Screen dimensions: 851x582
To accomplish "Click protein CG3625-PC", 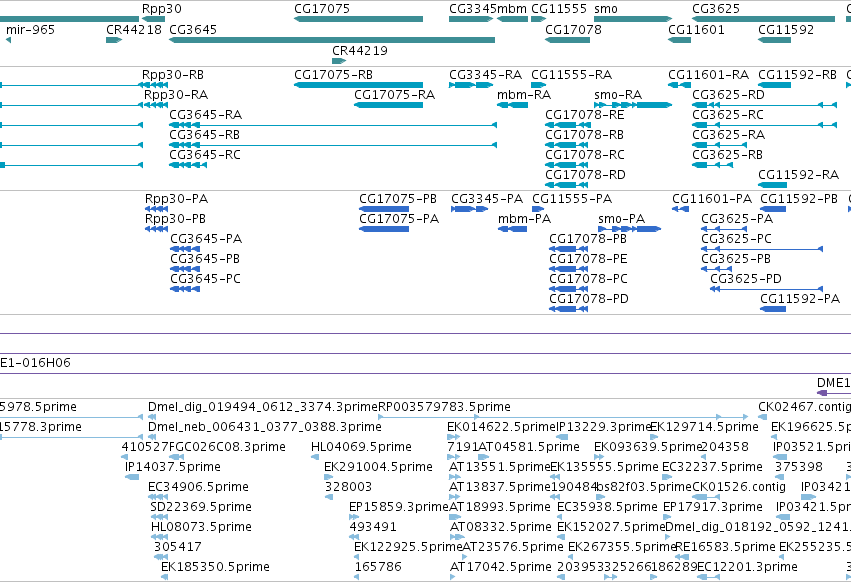I will [x=736, y=239].
